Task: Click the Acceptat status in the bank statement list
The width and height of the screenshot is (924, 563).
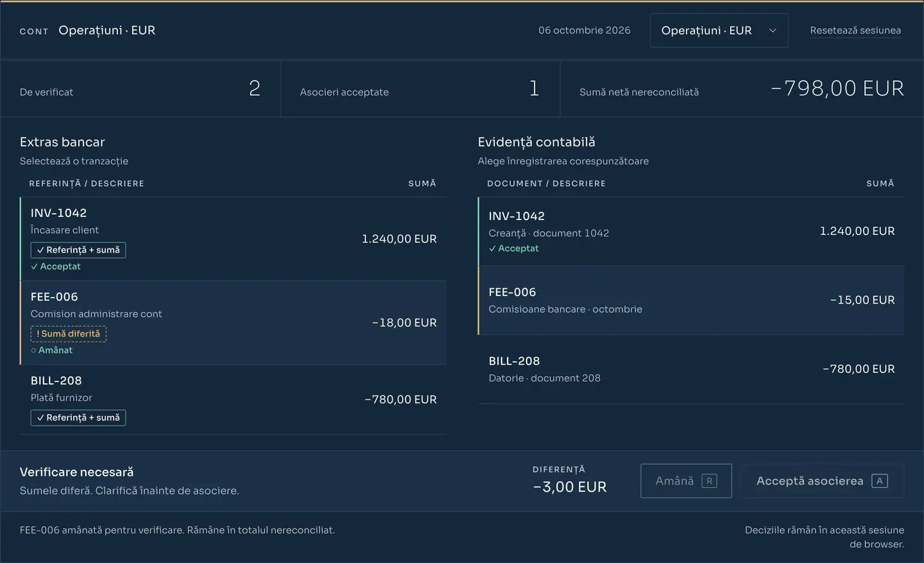Action: point(56,266)
